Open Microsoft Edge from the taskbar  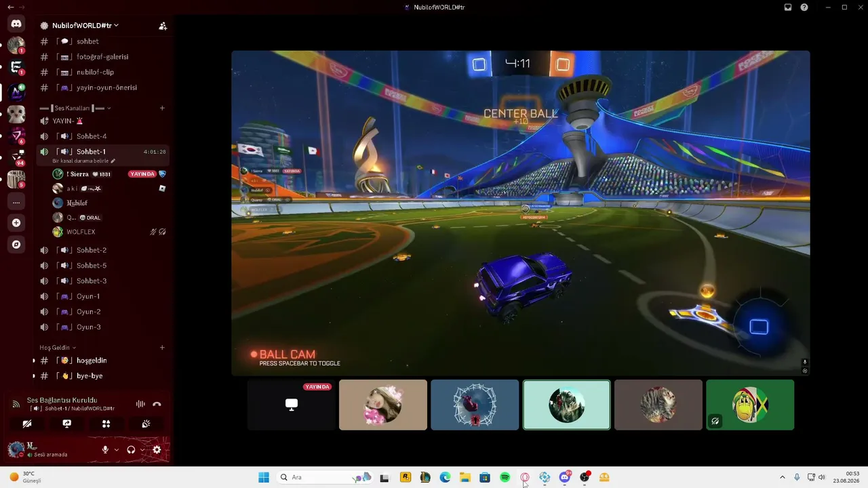tap(445, 477)
